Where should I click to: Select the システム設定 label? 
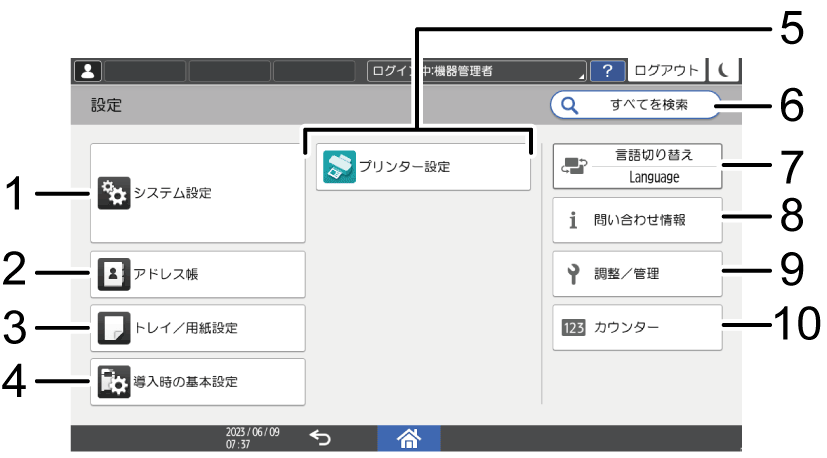coord(172,193)
